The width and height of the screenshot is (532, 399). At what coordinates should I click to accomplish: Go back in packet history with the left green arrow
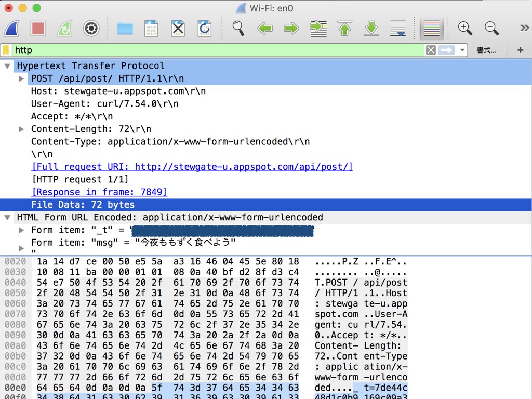pos(264,28)
